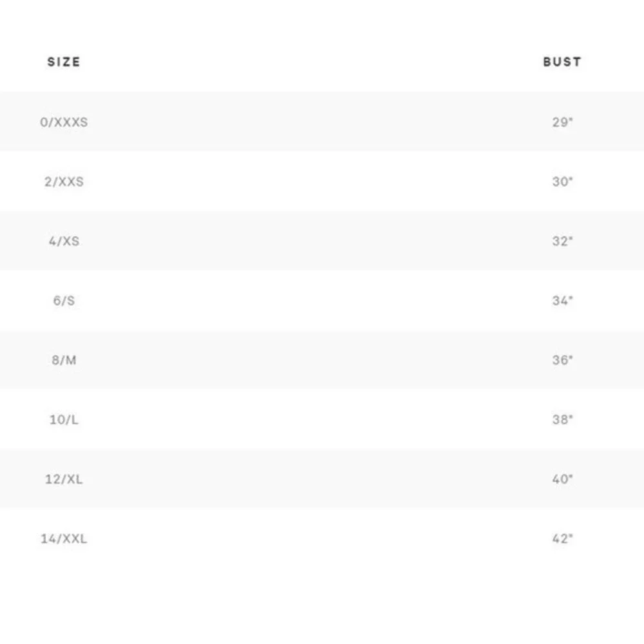Click the 40" bust measurement
Image resolution: width=644 pixels, height=644 pixels.
562,479
